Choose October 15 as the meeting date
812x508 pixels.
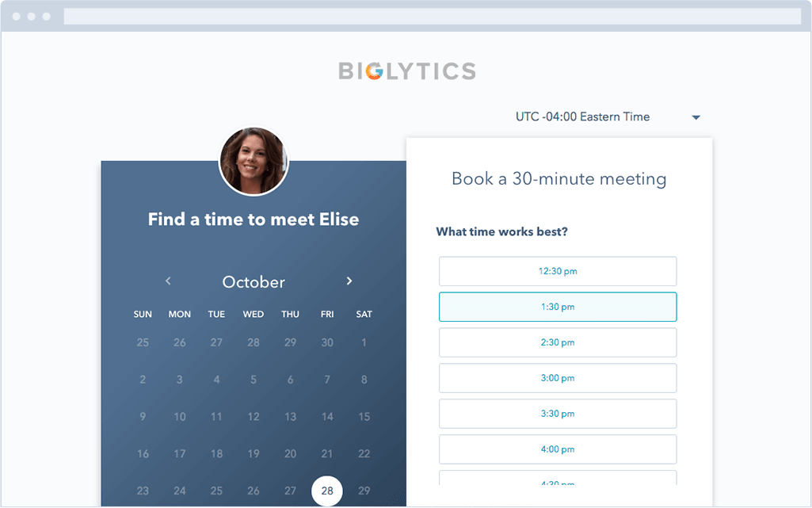point(364,416)
